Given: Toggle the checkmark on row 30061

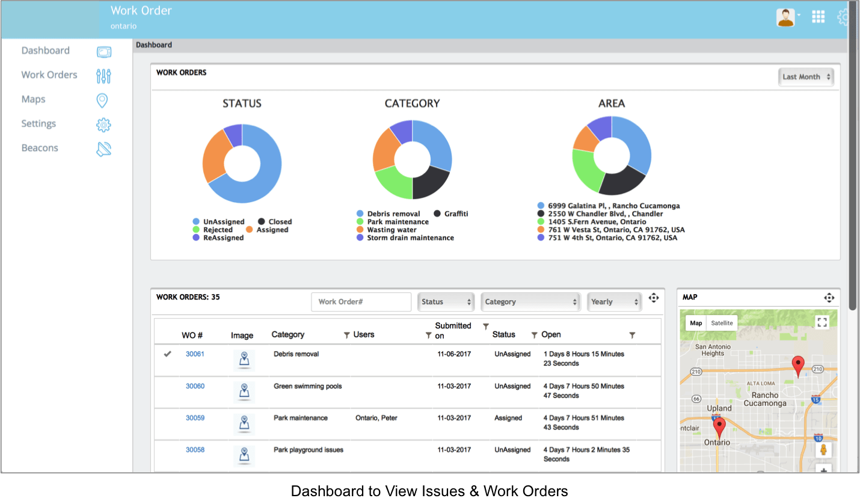Looking at the screenshot, I should click(x=168, y=354).
